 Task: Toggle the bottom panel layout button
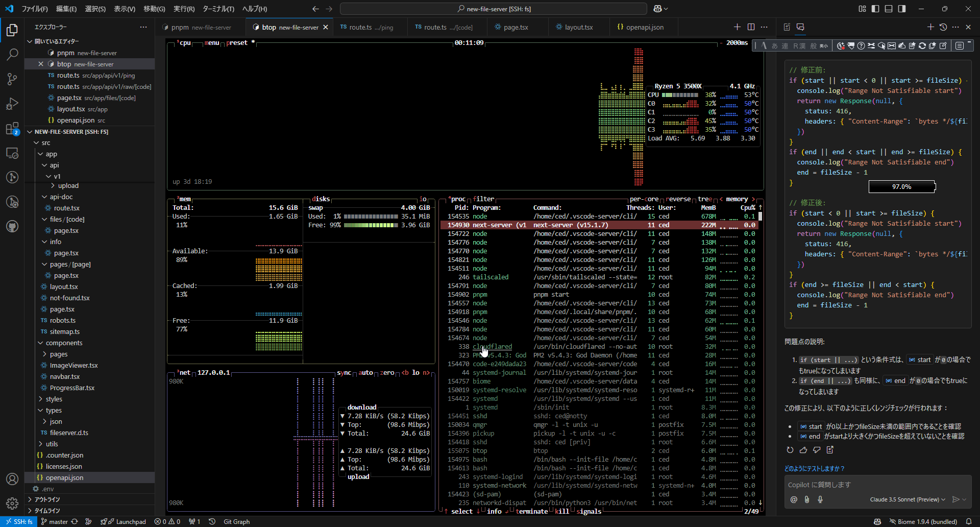889,9
